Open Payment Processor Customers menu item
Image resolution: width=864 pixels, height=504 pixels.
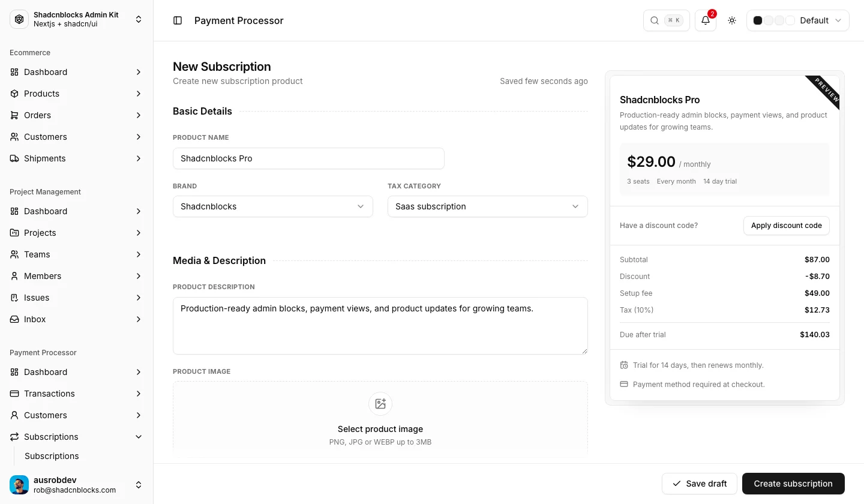(x=77, y=415)
